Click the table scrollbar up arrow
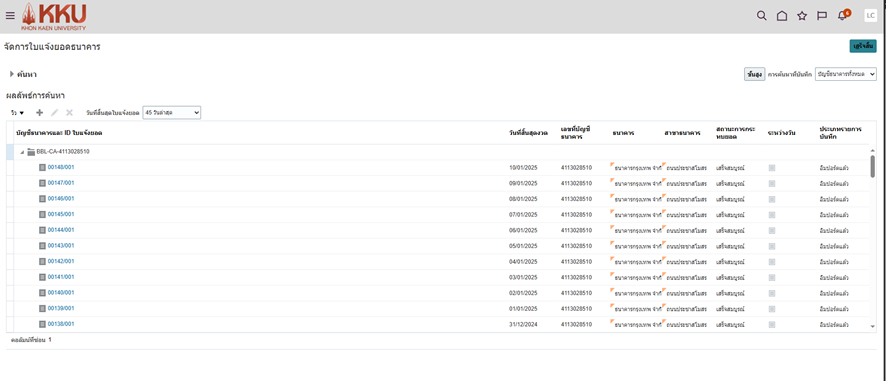 click(873, 150)
